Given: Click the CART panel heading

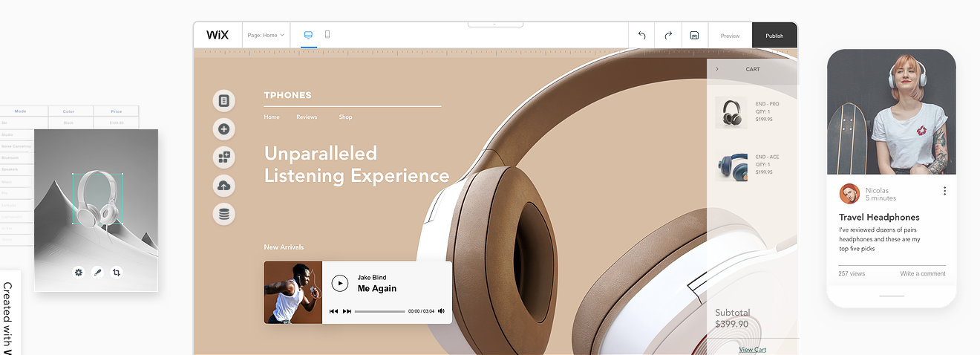Looking at the screenshot, I should 753,69.
